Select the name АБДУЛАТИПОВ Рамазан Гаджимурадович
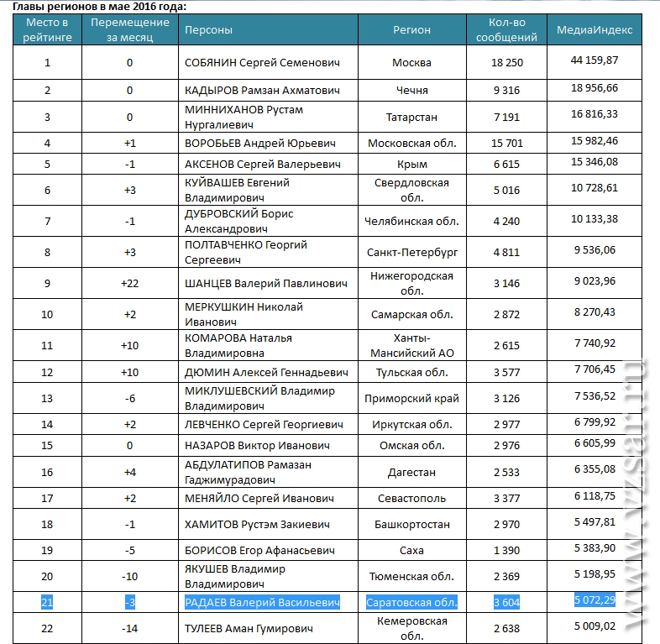660x644 pixels. click(248, 472)
